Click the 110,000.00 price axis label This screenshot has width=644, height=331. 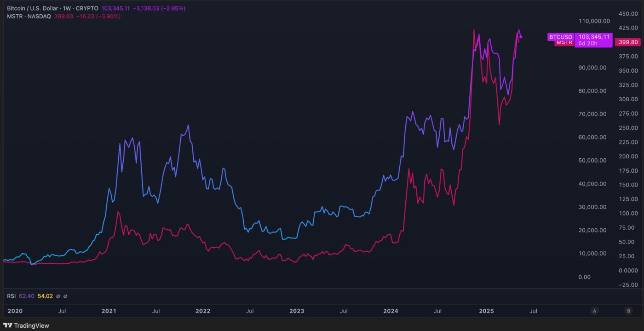(x=594, y=21)
